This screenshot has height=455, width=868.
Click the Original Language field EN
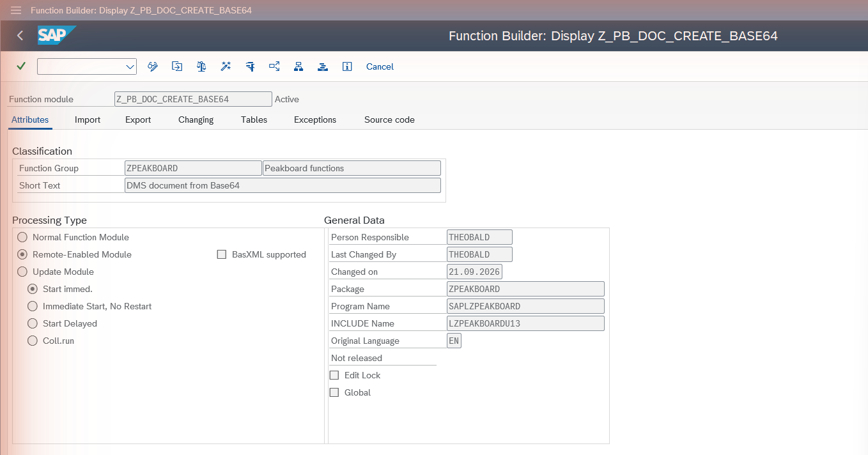click(454, 341)
